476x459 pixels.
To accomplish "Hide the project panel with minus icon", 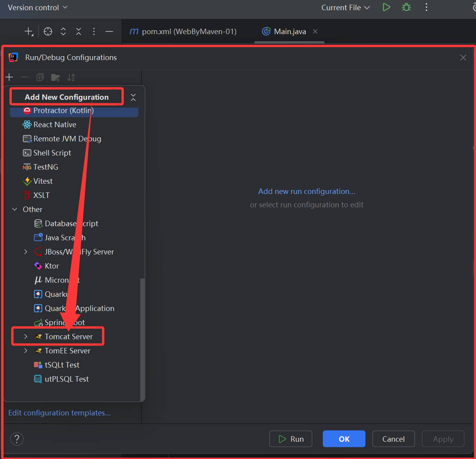I will (109, 31).
